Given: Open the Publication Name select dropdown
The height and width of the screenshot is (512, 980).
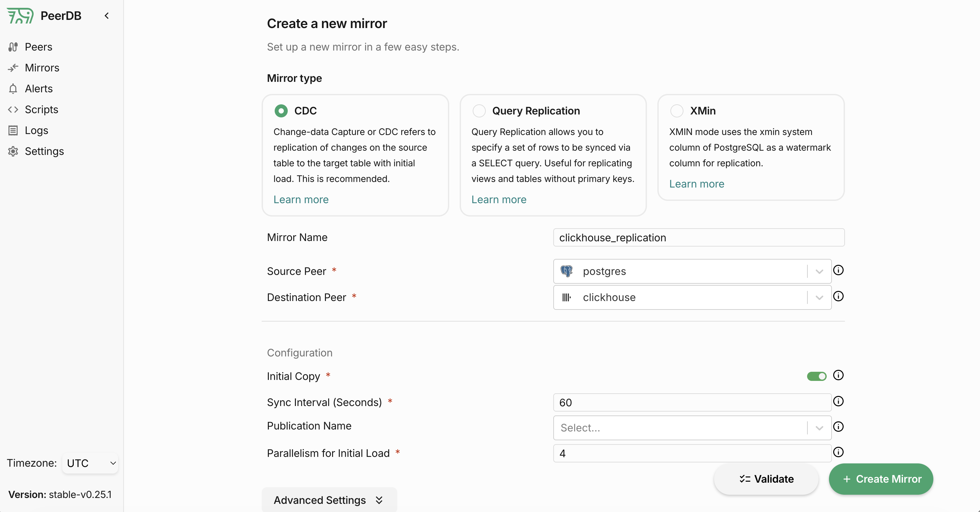Looking at the screenshot, I should point(692,428).
